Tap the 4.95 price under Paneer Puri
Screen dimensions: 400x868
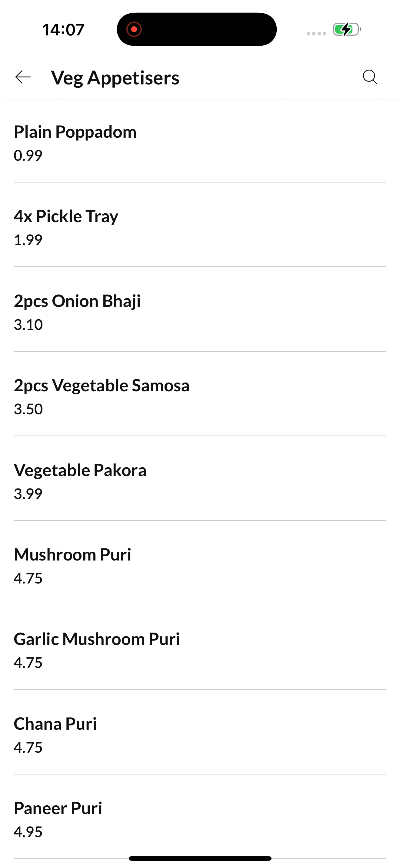[28, 832]
